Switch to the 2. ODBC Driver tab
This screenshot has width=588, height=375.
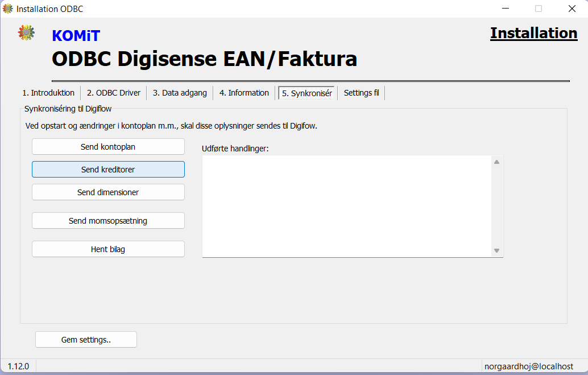point(114,93)
